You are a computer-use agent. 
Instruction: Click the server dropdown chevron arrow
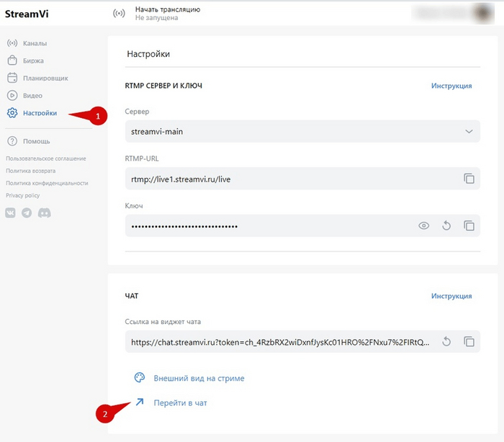[469, 131]
